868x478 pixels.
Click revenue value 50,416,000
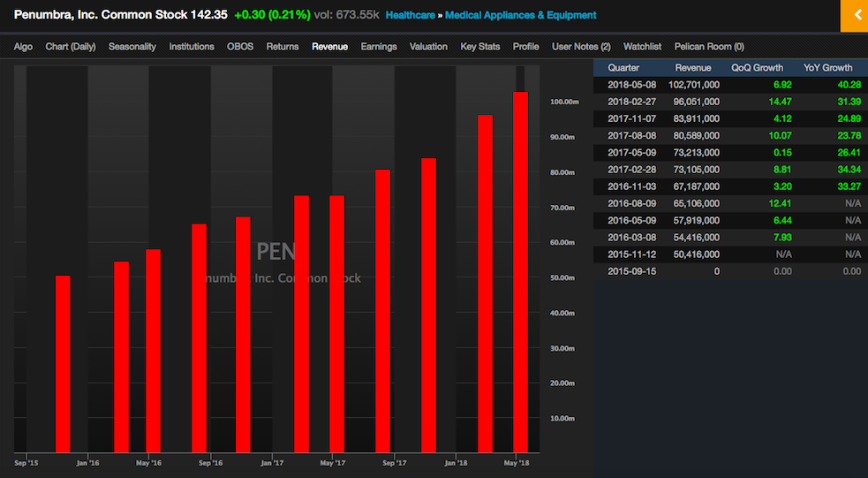pos(697,254)
